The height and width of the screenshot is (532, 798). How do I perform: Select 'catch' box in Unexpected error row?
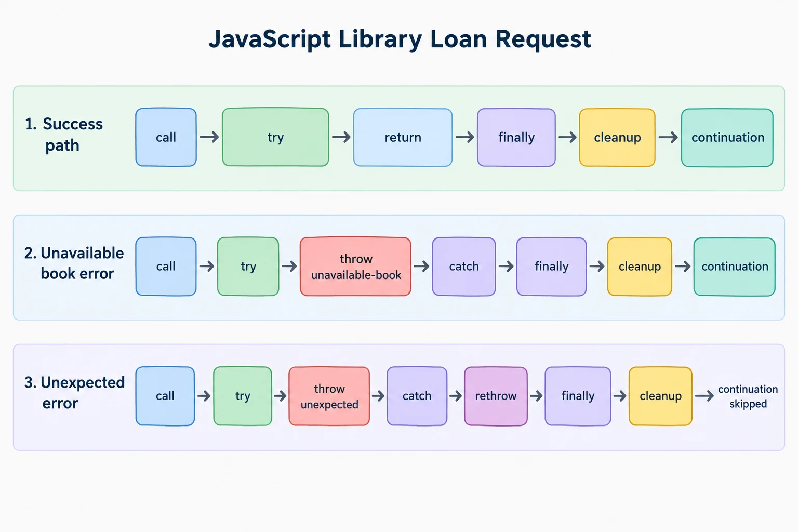417,396
